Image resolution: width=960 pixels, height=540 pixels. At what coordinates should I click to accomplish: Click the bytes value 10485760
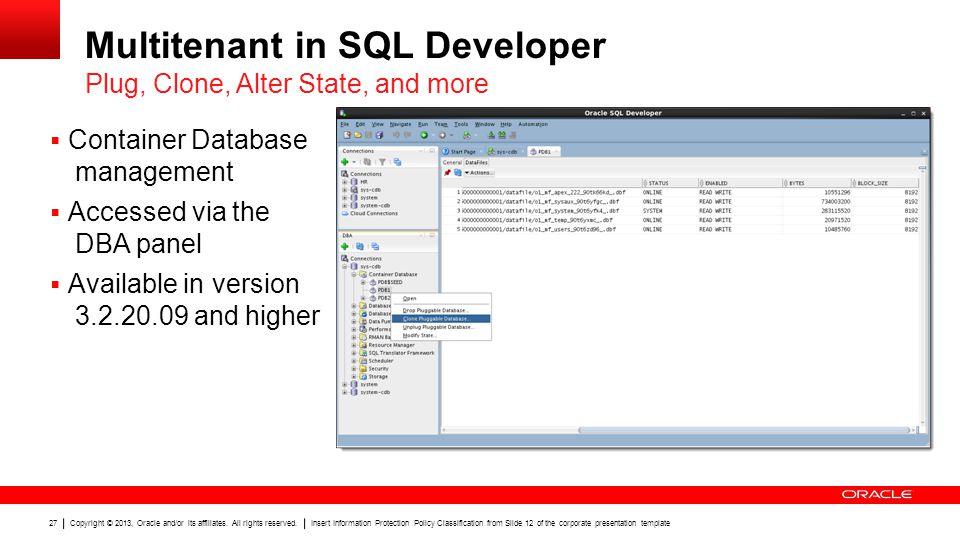[837, 229]
